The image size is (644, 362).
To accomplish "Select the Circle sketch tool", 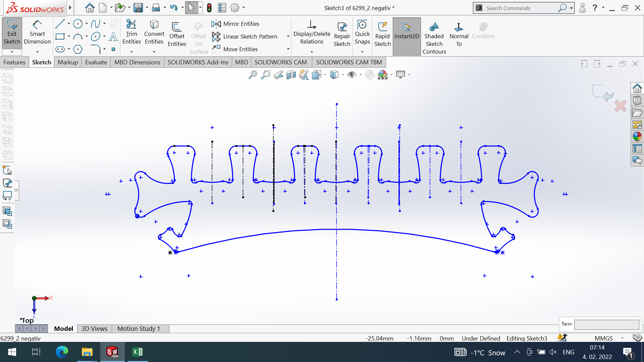I will 78,24.
